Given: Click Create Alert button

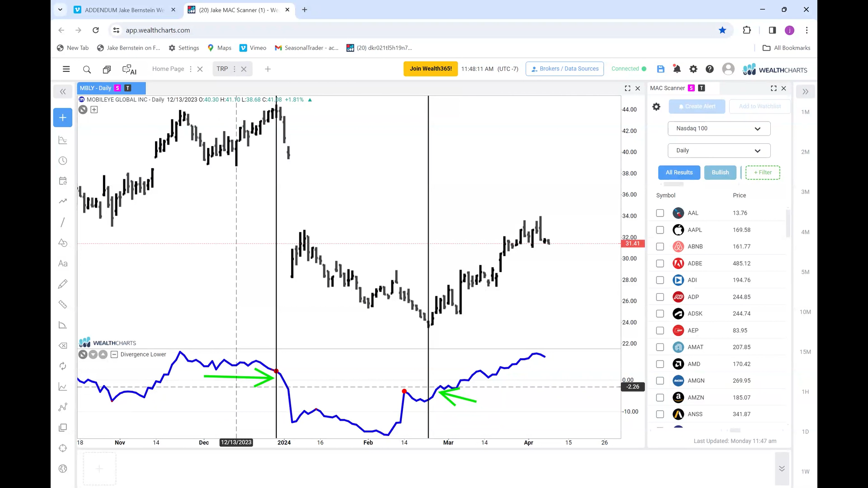Looking at the screenshot, I should click(x=697, y=107).
